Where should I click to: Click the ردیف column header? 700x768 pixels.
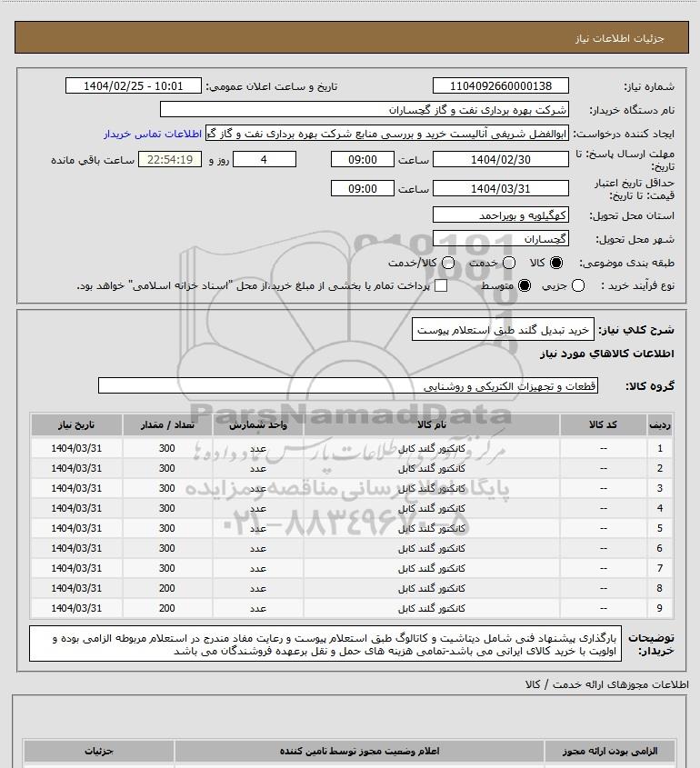click(x=660, y=424)
